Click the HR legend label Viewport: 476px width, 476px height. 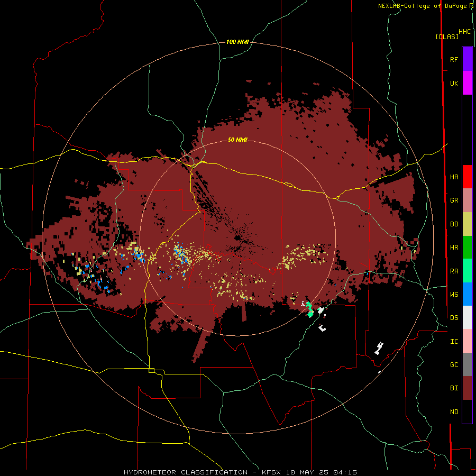point(454,247)
